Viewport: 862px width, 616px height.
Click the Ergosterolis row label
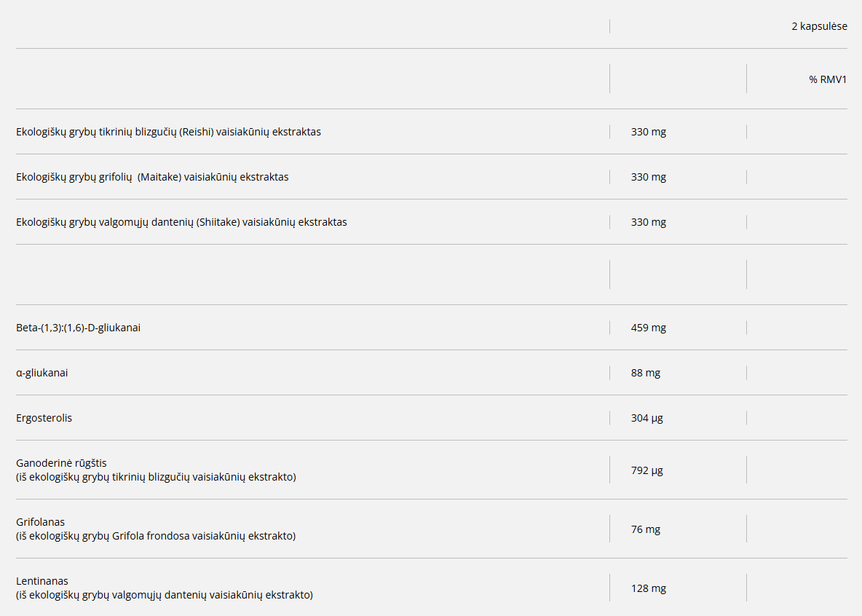pos(44,418)
